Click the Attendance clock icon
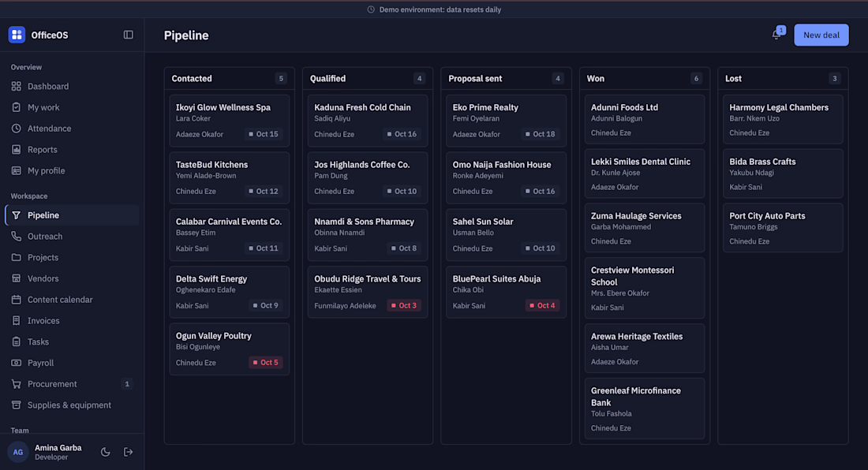This screenshot has height=470, width=868. pyautogui.click(x=16, y=129)
